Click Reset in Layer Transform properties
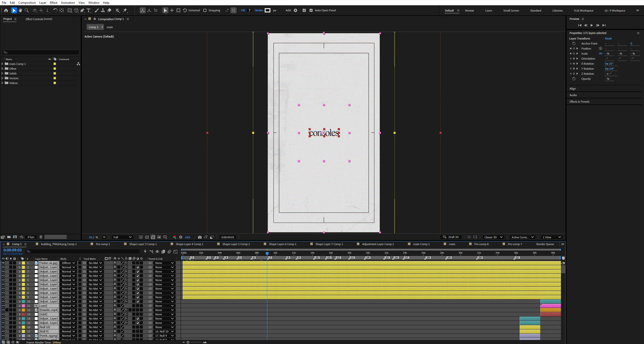The image size is (644, 344). coord(608,39)
